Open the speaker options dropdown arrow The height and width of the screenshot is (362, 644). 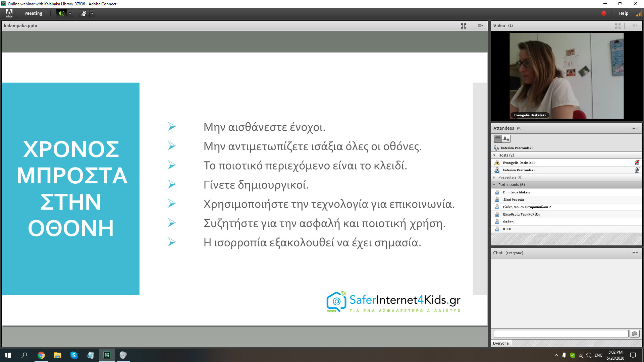click(x=70, y=13)
